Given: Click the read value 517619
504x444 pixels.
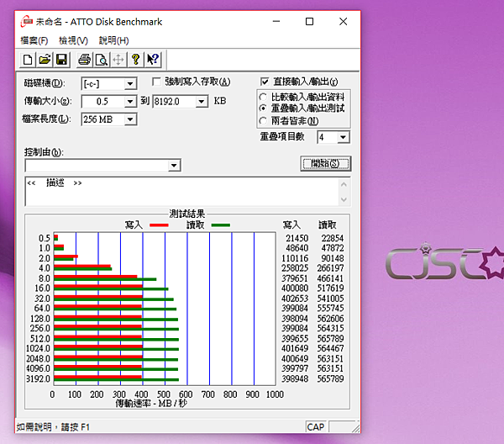Looking at the screenshot, I should tap(330, 288).
